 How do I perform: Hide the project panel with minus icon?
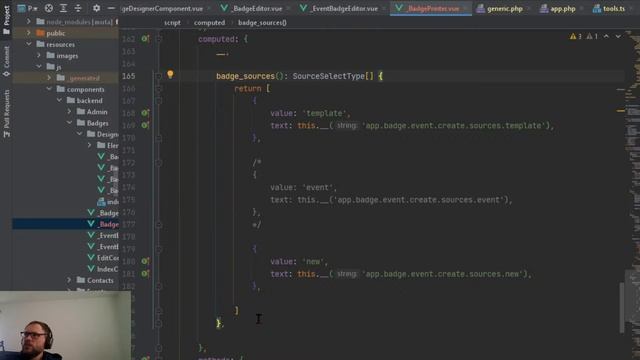coord(111,8)
